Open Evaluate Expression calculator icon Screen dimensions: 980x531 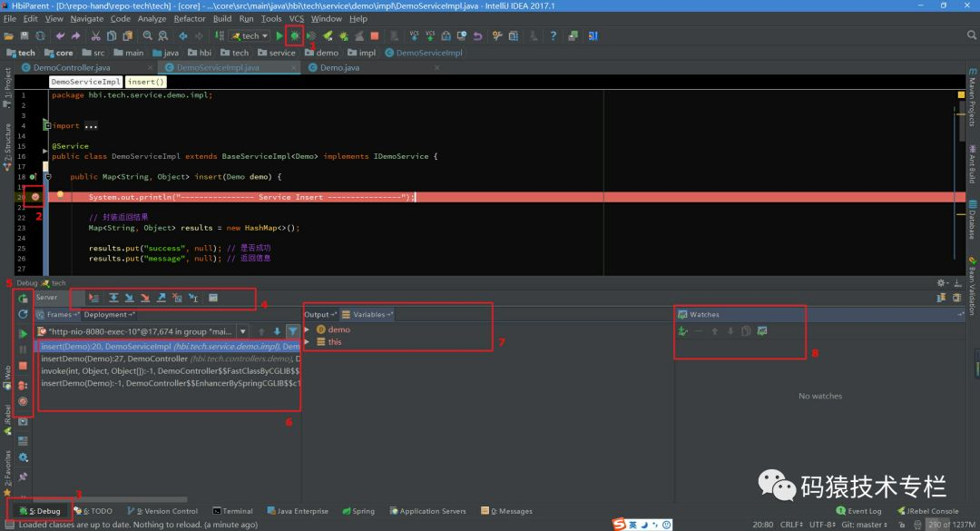(213, 299)
